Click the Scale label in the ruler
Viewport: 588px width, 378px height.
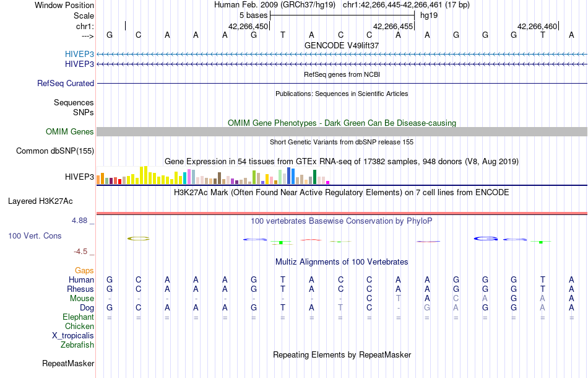coord(84,15)
